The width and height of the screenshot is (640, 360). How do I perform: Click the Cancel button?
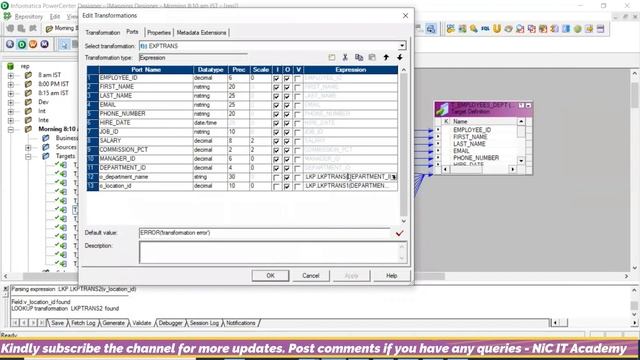(311, 276)
